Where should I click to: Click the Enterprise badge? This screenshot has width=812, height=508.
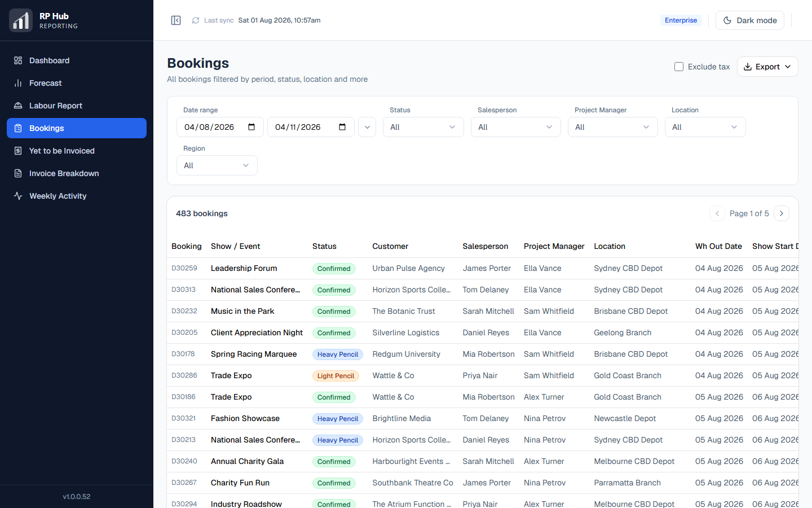point(681,20)
